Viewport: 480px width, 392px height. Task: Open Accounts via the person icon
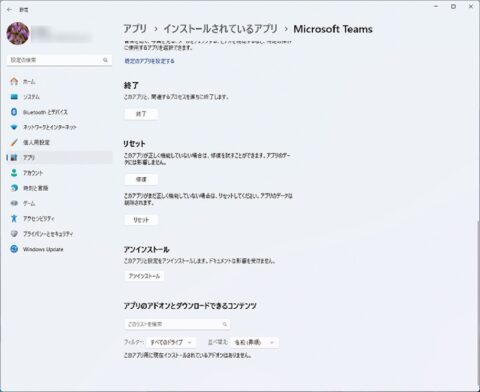click(x=14, y=173)
